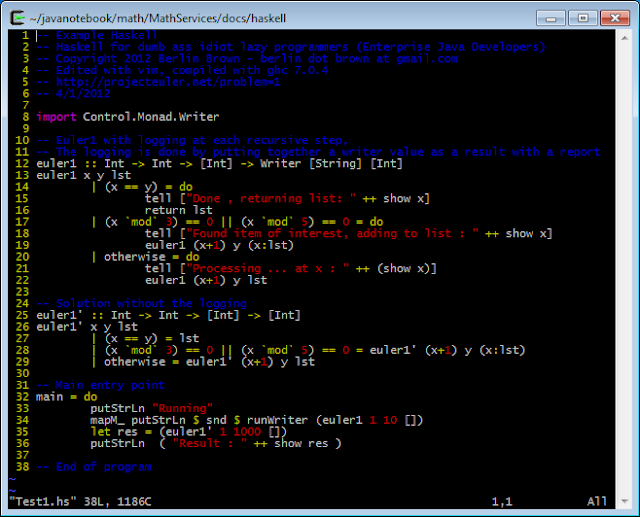Click '-- Solution without the logging' comment
The width and height of the screenshot is (640, 517).
(142, 304)
